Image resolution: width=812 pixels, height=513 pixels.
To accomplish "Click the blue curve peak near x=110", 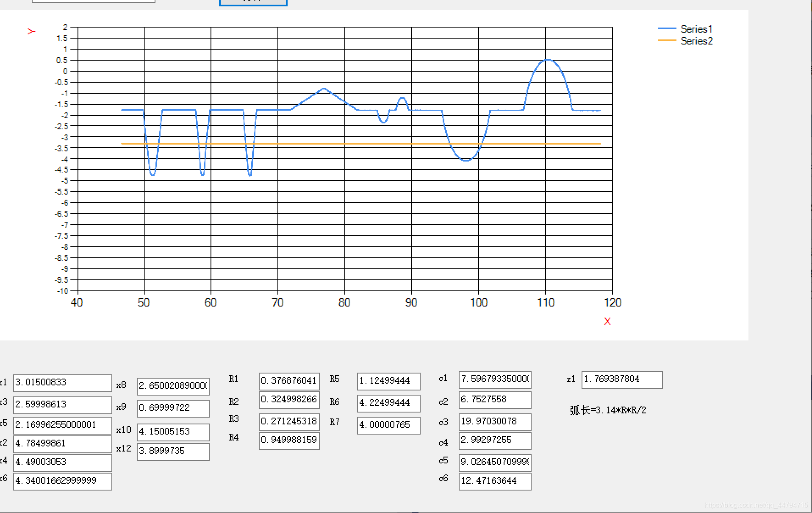I will [x=548, y=60].
